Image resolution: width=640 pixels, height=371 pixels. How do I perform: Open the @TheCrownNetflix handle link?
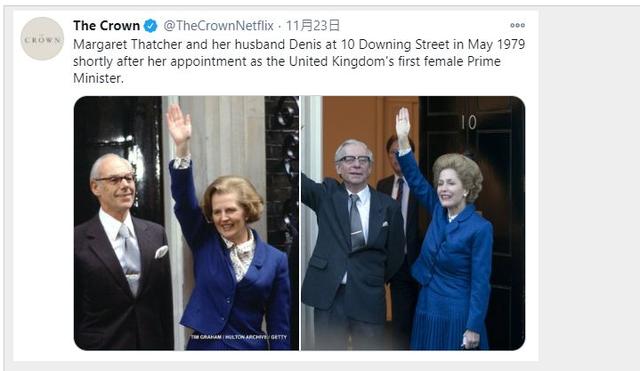pos(218,26)
